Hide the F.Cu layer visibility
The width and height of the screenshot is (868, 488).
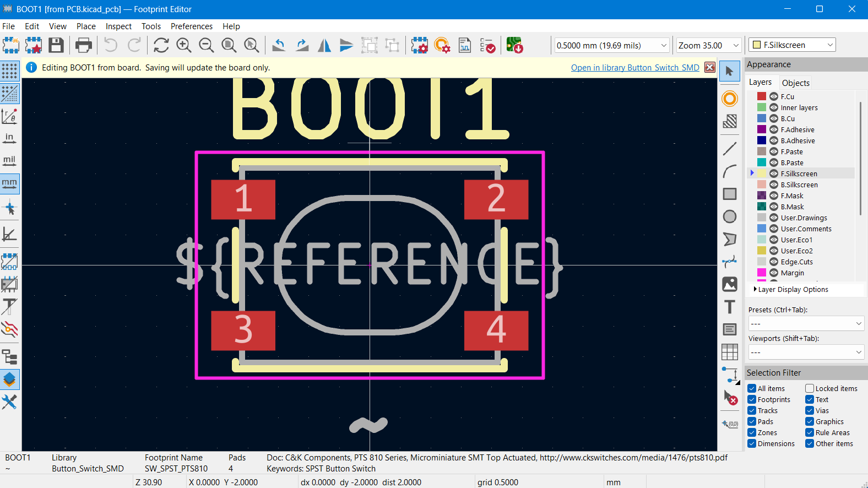pos(773,96)
